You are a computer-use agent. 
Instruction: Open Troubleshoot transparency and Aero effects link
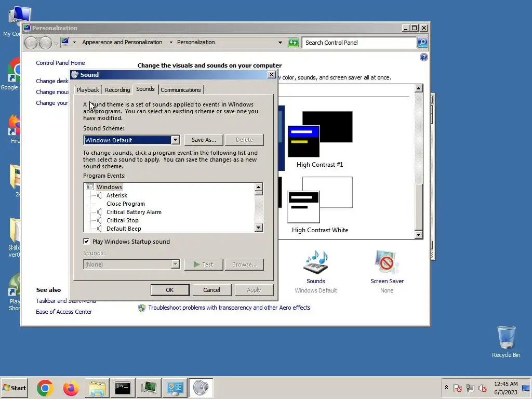point(229,308)
